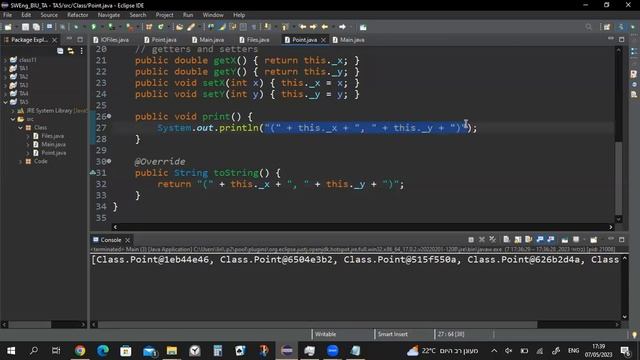Image resolution: width=640 pixels, height=360 pixels.
Task: Open Microsoft Edge from the taskbar
Action: [103, 351]
